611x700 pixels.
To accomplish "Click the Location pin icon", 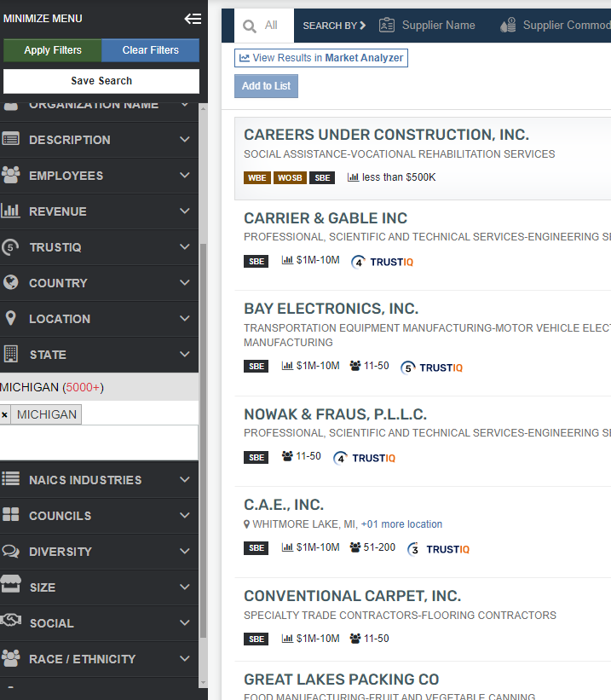I will click(x=11, y=318).
